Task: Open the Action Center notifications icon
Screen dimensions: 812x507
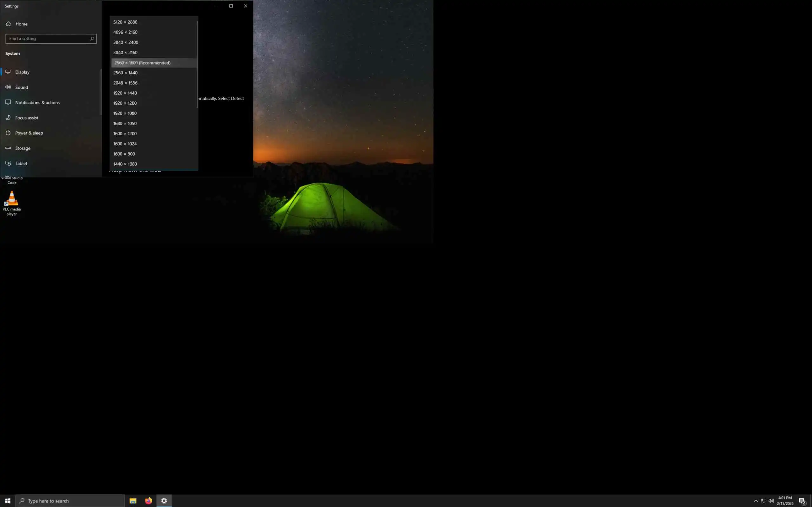Action: [x=802, y=501]
